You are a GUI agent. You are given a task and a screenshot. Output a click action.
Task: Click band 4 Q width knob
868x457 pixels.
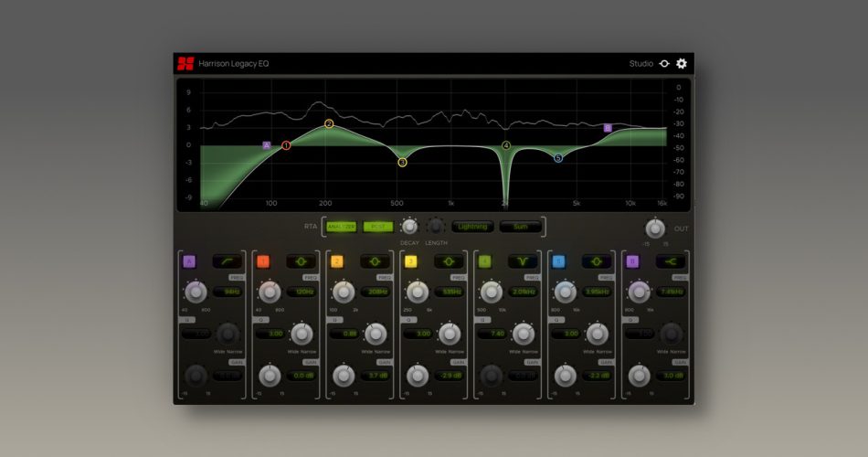[x=524, y=334]
